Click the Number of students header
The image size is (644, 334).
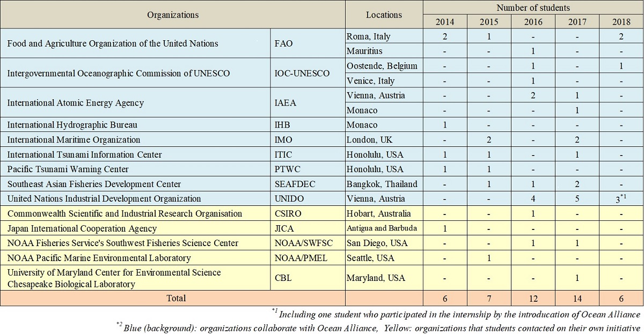(x=533, y=8)
